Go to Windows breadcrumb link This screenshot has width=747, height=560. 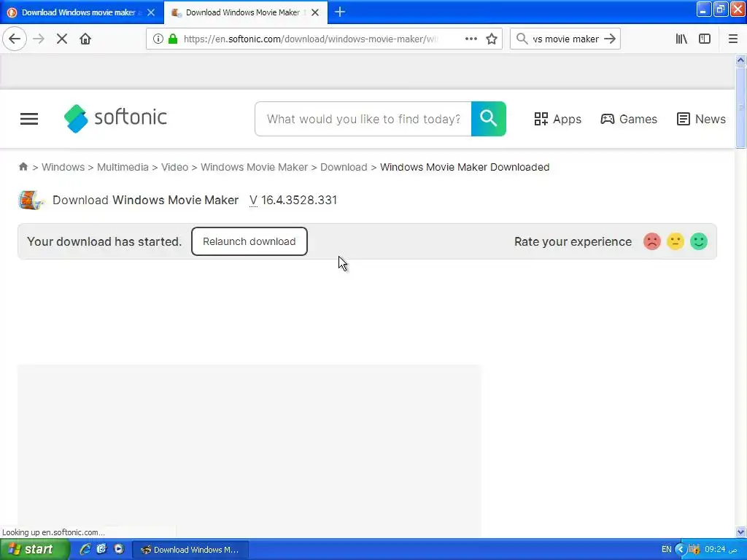point(63,167)
